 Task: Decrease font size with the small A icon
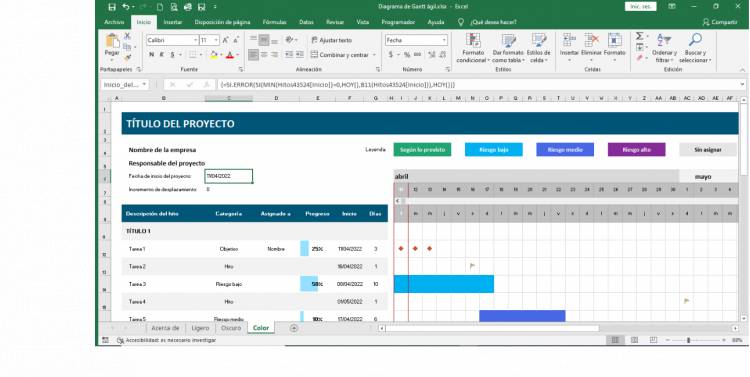[236, 40]
